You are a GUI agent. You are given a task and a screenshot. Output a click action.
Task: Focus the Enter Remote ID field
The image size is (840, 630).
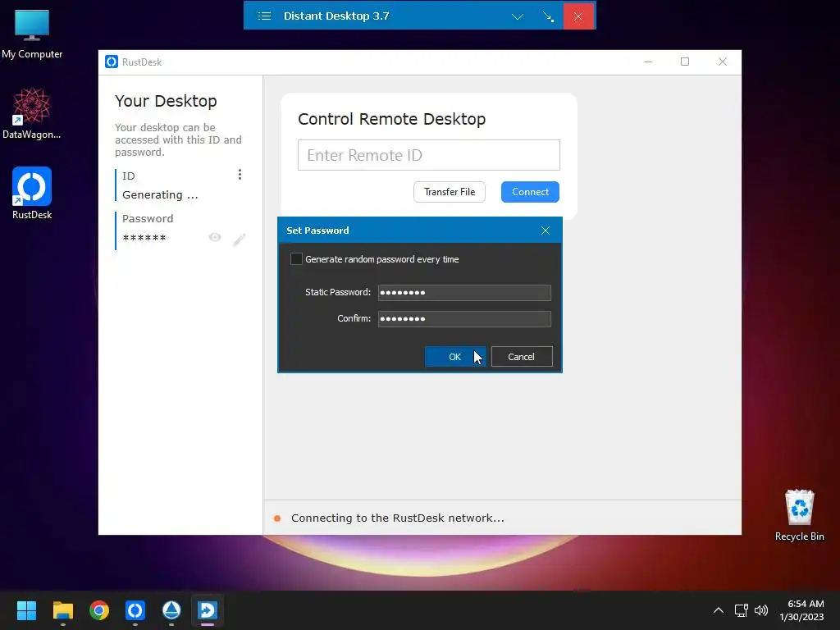point(428,155)
